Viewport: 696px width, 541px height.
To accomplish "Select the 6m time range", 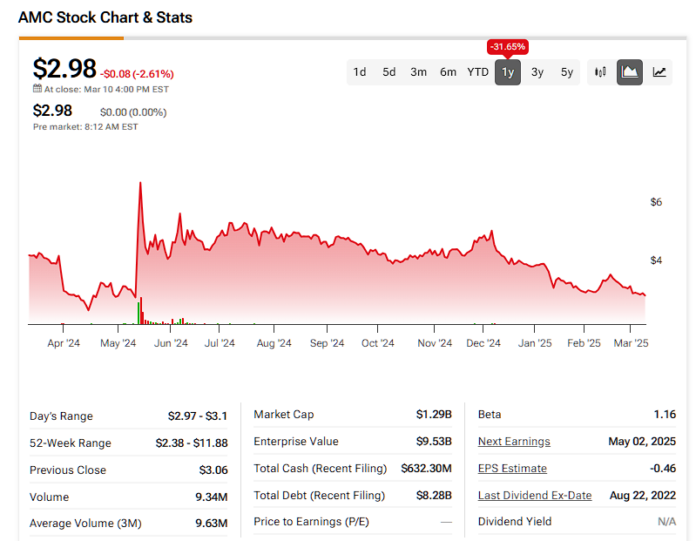I will tap(448, 72).
